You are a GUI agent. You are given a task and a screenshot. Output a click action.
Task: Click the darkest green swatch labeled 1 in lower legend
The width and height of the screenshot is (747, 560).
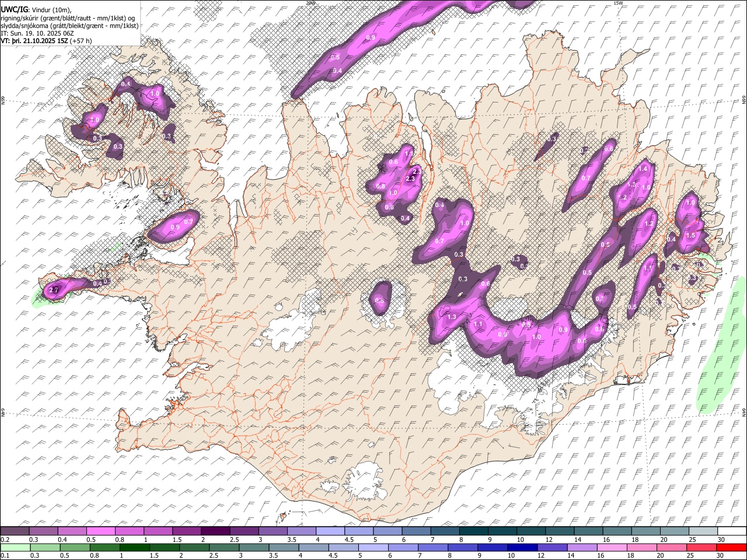tap(134, 547)
